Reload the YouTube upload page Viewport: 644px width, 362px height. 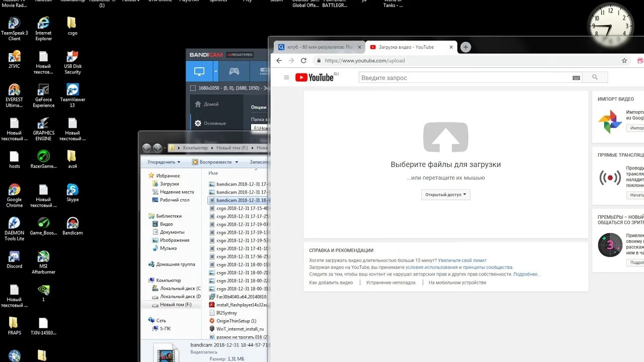coord(303,60)
